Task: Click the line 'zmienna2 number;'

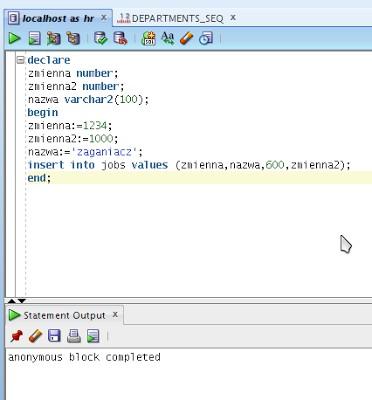Action: pos(76,86)
